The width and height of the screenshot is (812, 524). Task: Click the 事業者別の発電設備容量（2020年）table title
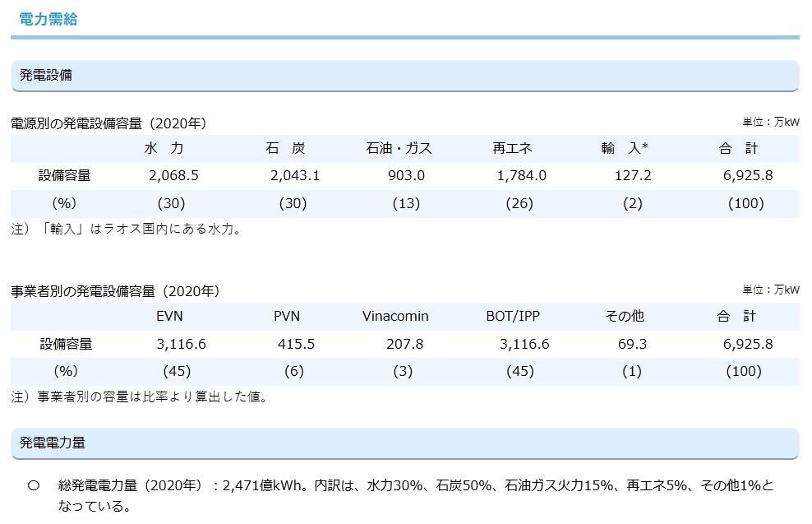[x=115, y=291]
